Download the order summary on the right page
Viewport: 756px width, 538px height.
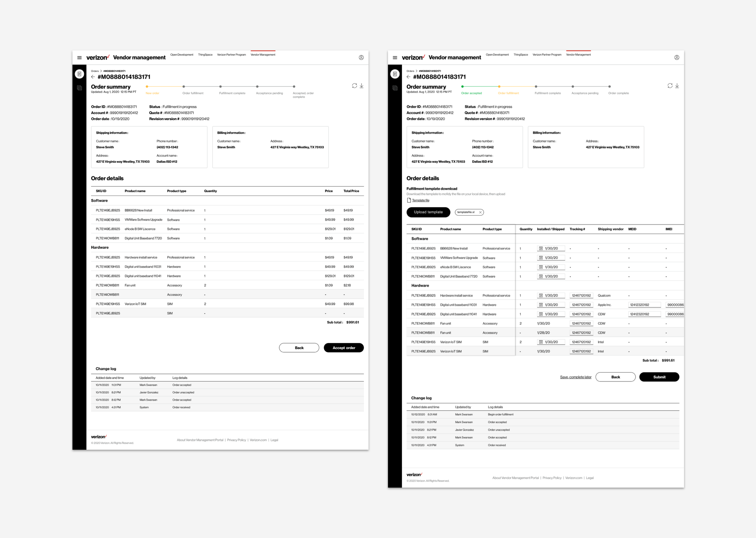pos(677,86)
